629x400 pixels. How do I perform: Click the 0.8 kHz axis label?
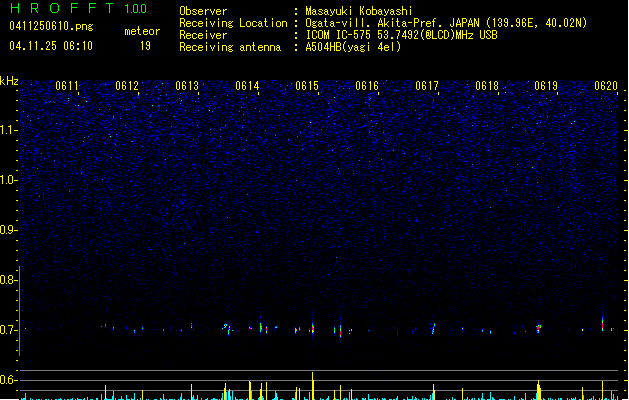pyautogui.click(x=9, y=280)
